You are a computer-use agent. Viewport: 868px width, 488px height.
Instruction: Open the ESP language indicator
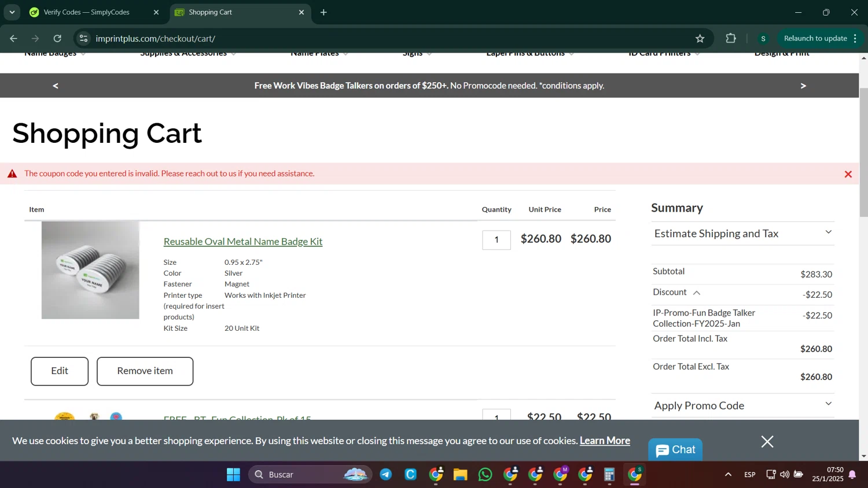tap(750, 475)
